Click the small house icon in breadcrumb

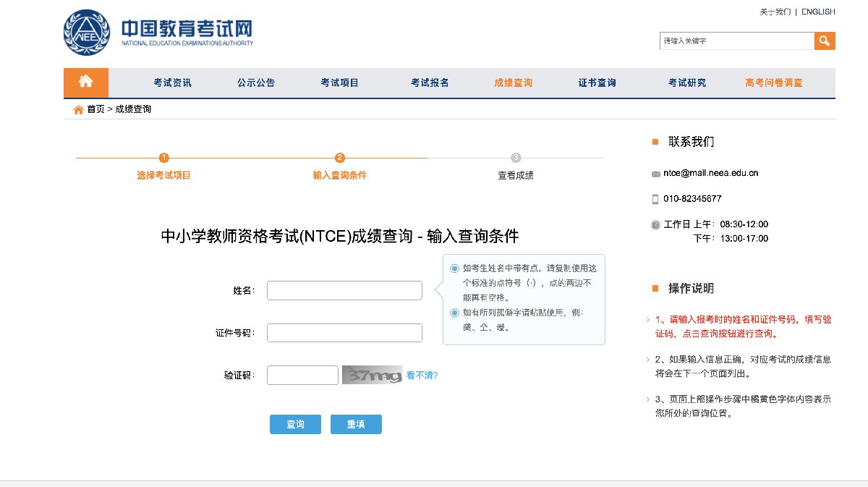tap(78, 110)
